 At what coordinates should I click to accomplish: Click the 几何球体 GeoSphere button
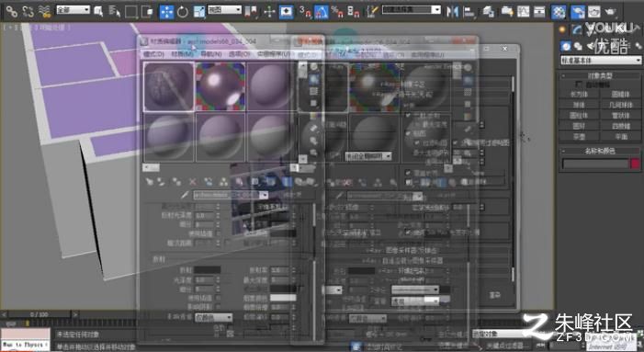click(621, 105)
